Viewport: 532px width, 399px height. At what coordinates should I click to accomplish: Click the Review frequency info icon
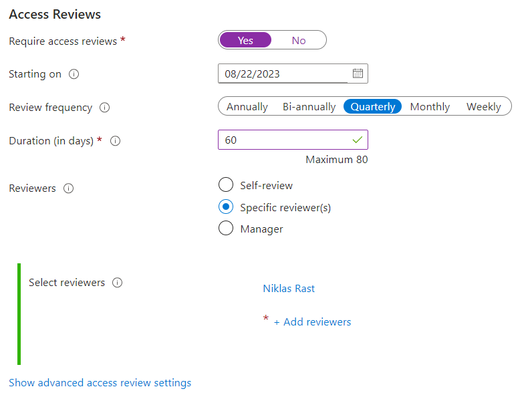(x=104, y=108)
